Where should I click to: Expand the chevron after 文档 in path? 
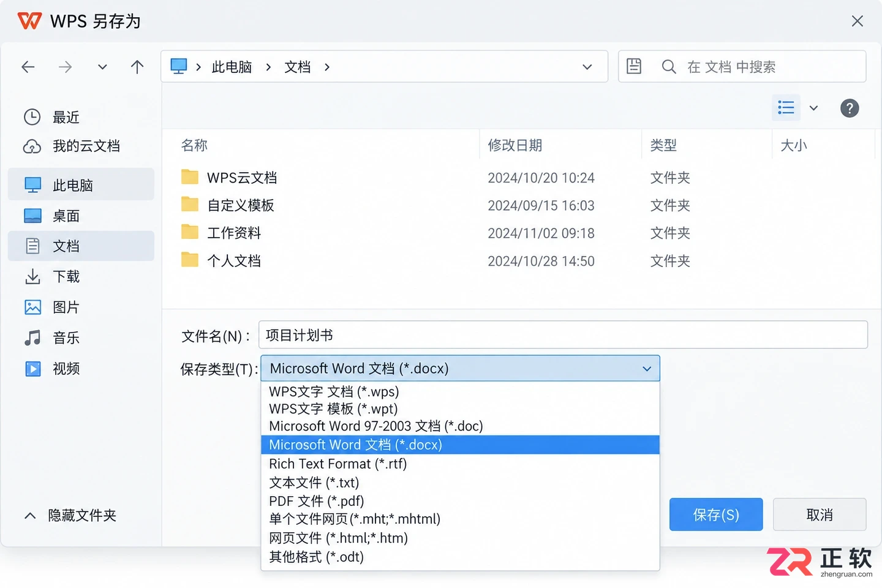tap(327, 67)
